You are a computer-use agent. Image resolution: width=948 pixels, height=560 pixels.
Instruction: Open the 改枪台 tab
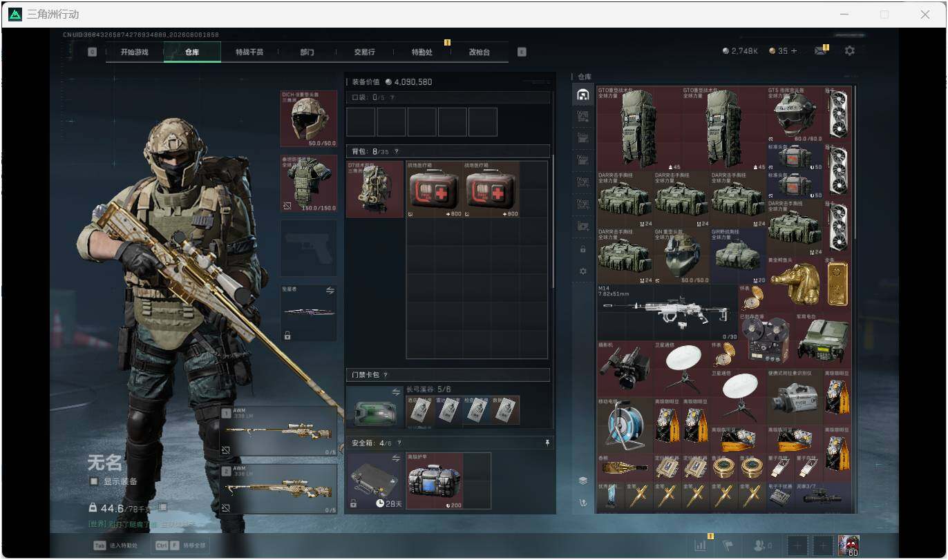point(479,52)
